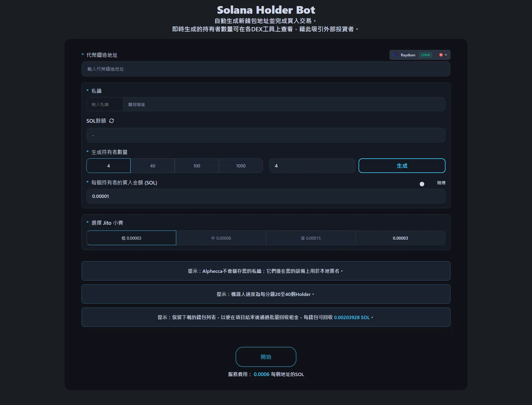Click the buy amount per holder field
532x405 pixels.
point(266,196)
